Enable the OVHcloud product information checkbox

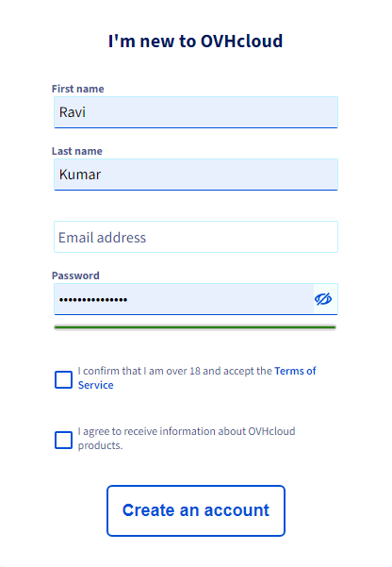(63, 440)
